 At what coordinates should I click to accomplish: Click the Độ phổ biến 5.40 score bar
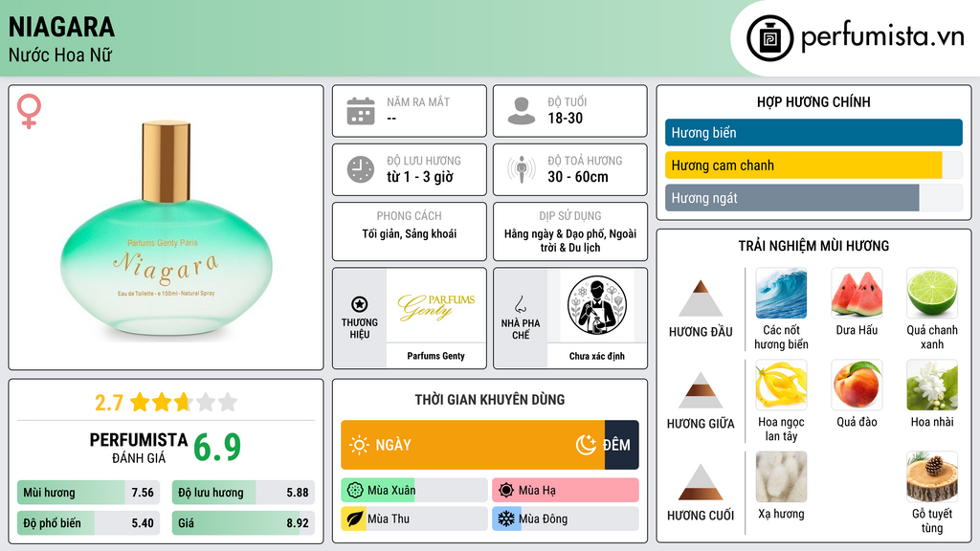(89, 523)
